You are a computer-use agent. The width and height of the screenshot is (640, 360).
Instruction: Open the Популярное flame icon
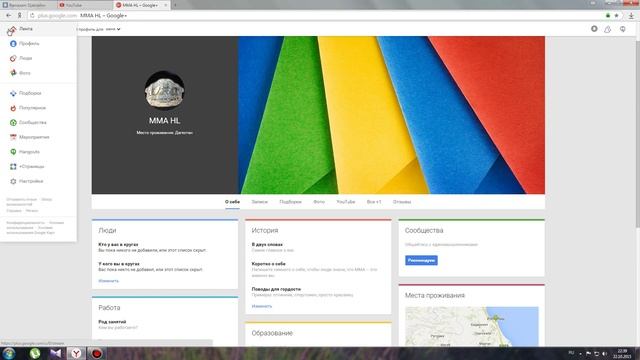pyautogui.click(x=13, y=108)
